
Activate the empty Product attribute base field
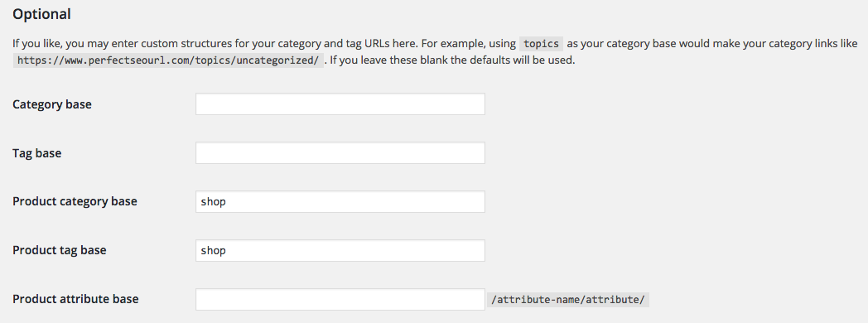(x=340, y=299)
